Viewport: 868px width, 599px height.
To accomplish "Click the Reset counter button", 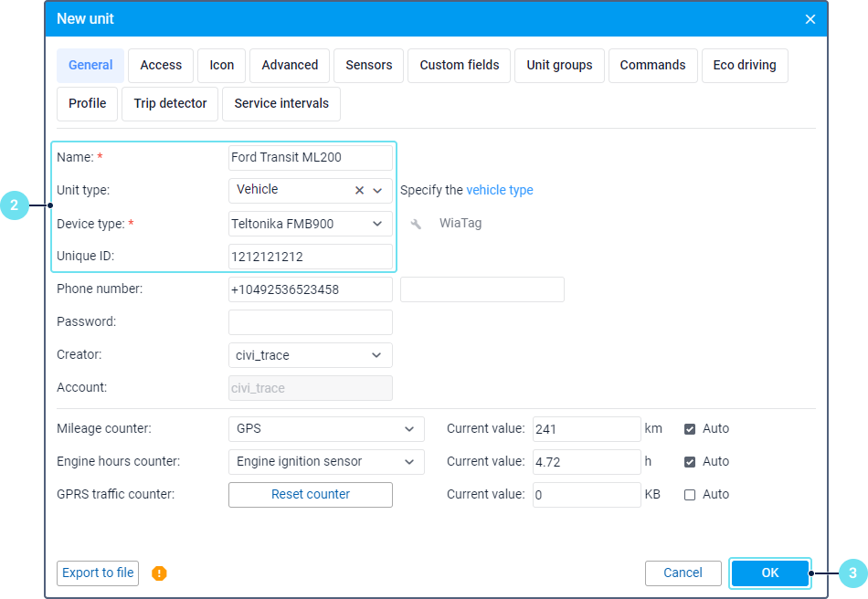I will tap(311, 495).
